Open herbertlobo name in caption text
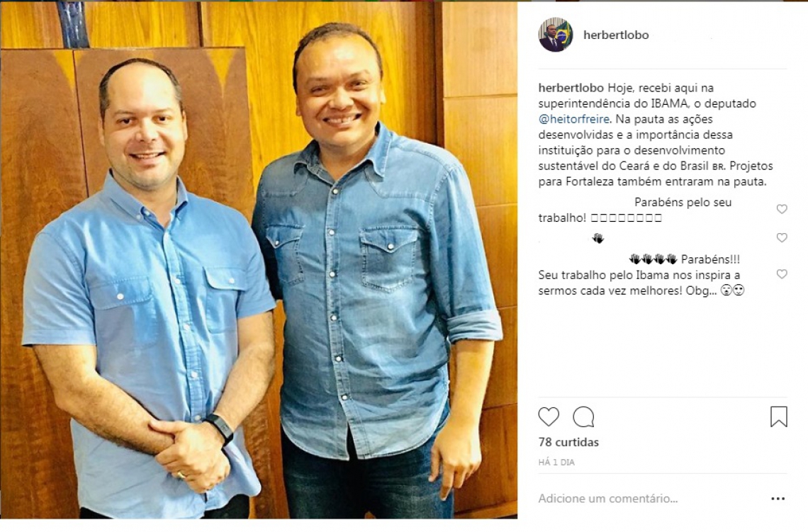The width and height of the screenshot is (808, 532). [571, 88]
